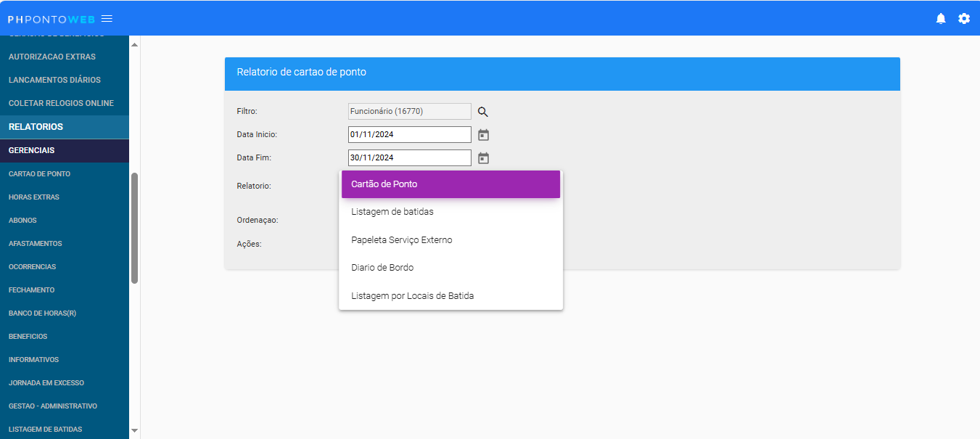
Task: Open the BANCO DE HORAS(R) page
Action: click(x=64, y=313)
